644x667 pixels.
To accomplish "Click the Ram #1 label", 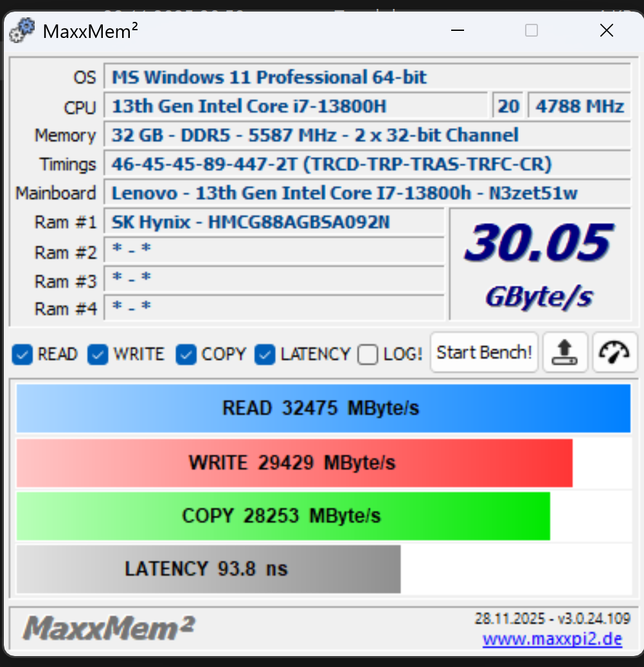I will click(66, 222).
